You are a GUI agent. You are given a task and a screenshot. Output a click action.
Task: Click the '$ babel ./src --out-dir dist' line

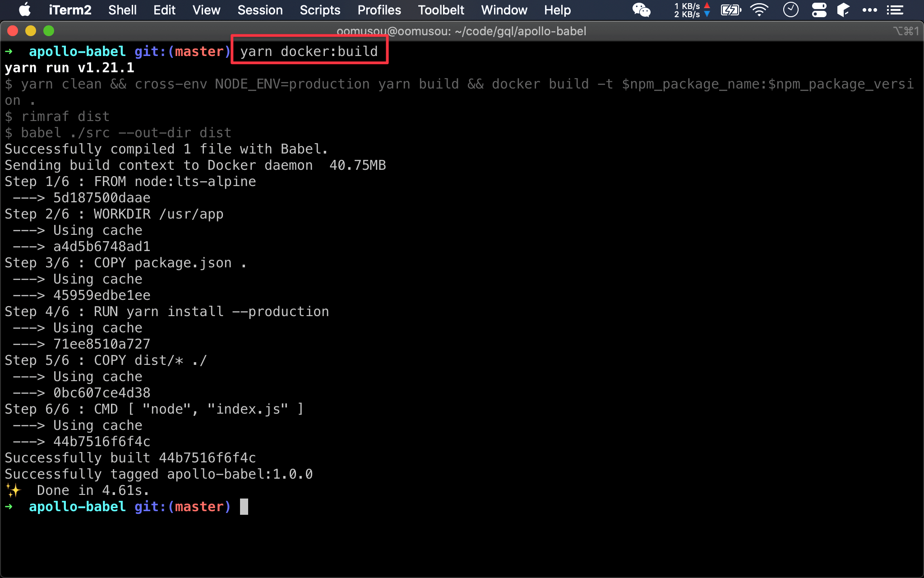coord(118,133)
